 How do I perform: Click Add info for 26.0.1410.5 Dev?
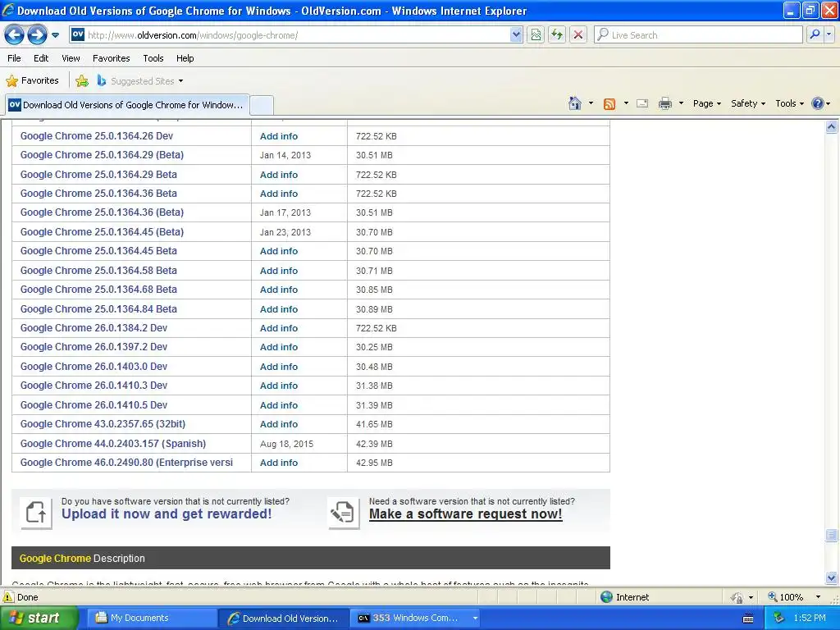279,405
